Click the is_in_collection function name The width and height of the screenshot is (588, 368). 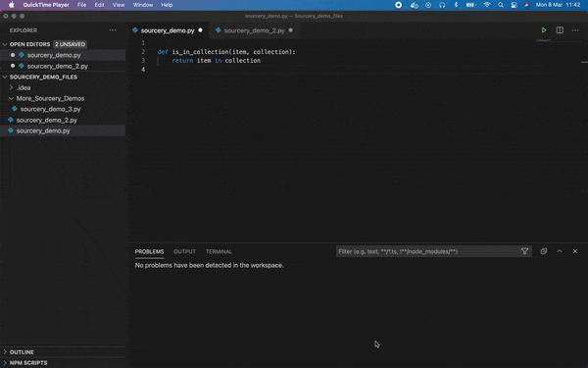pos(201,52)
